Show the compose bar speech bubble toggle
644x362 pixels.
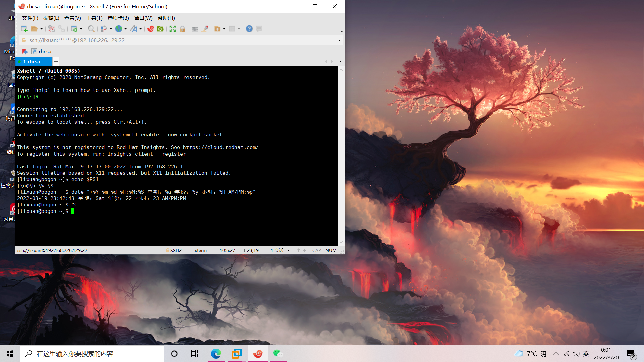(259, 29)
